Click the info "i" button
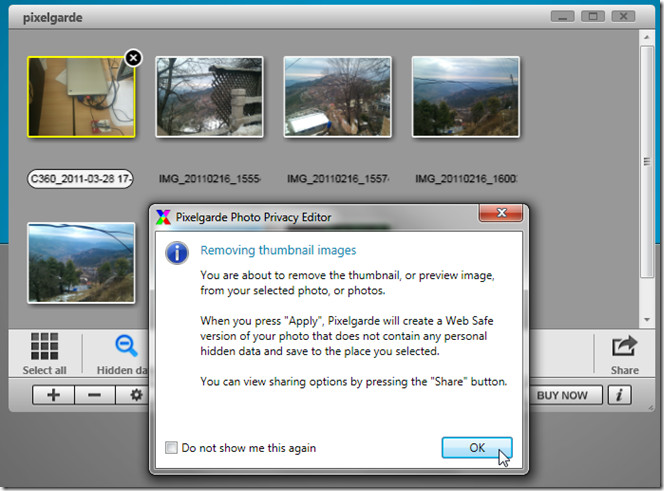 620,395
